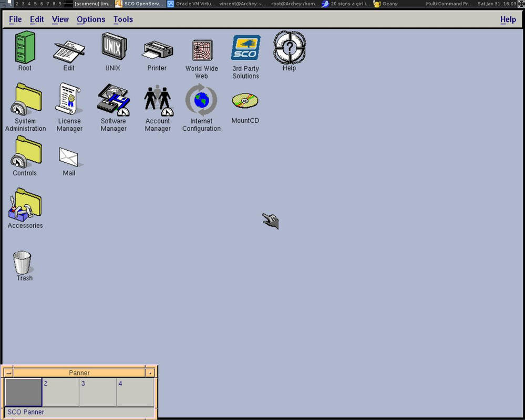
Task: Open the Root file cabinet icon
Action: (25, 47)
